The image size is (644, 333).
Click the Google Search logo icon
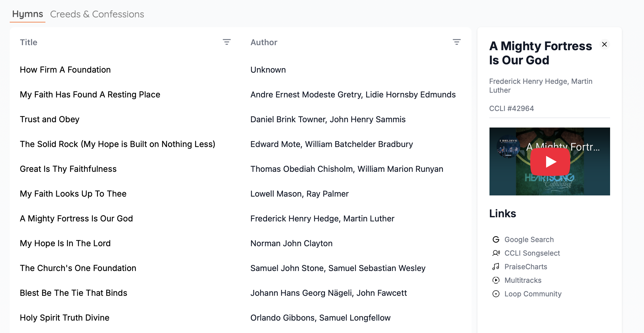click(x=496, y=239)
